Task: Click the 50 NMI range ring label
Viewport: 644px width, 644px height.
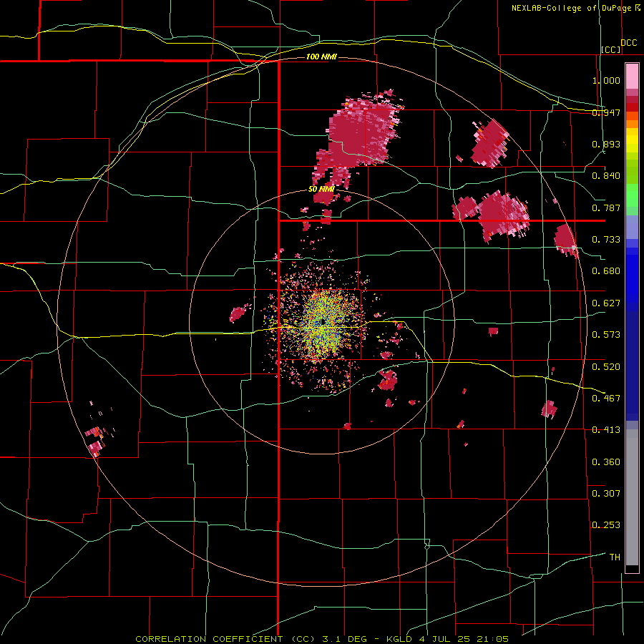Action: [x=321, y=189]
